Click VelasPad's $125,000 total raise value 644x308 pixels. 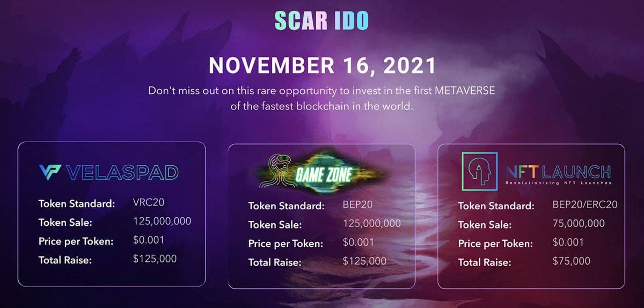coord(155,259)
